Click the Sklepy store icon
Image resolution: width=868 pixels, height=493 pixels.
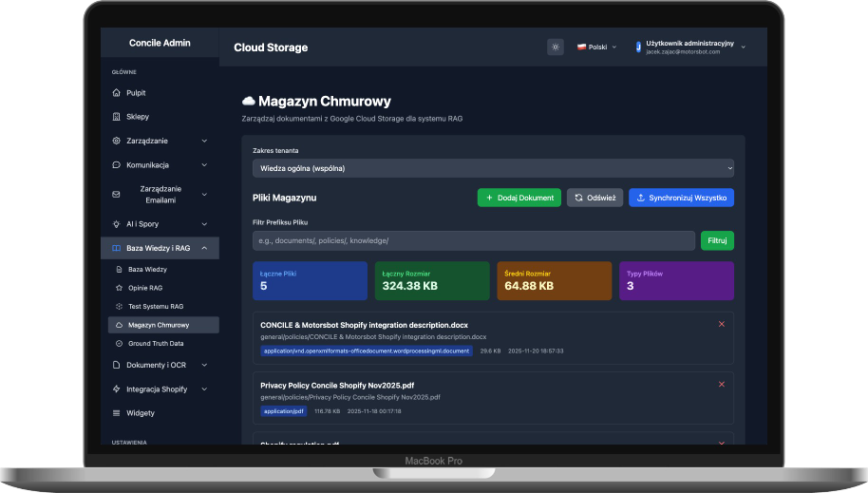116,117
